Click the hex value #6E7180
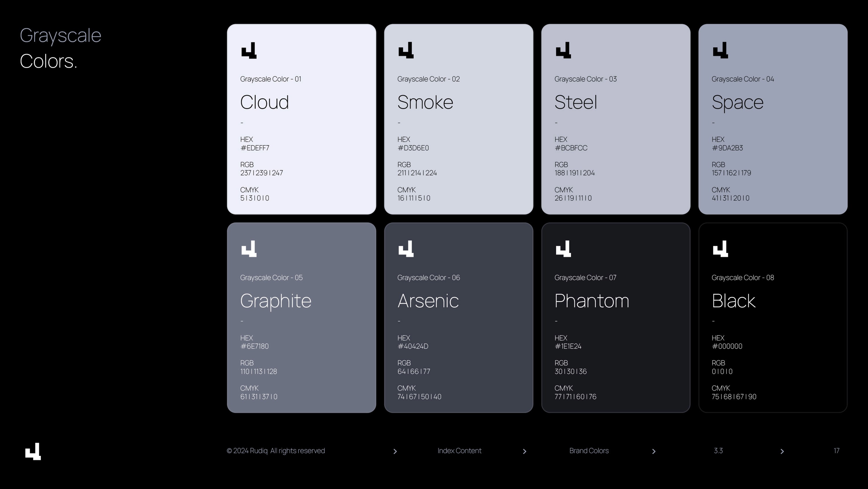This screenshot has width=868, height=489. click(x=255, y=346)
